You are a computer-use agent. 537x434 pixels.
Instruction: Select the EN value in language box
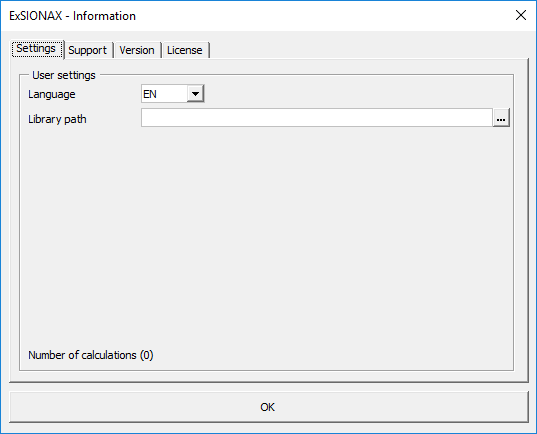click(164, 94)
